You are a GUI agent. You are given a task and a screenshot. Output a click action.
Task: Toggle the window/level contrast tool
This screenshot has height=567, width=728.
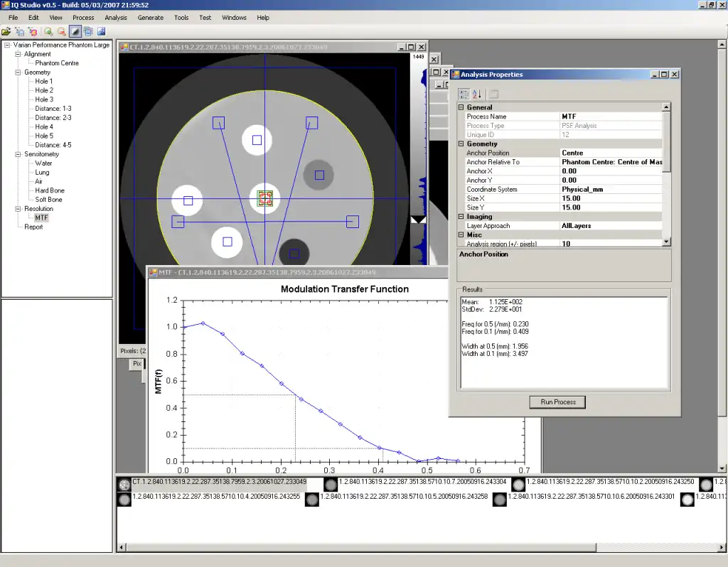tap(75, 31)
